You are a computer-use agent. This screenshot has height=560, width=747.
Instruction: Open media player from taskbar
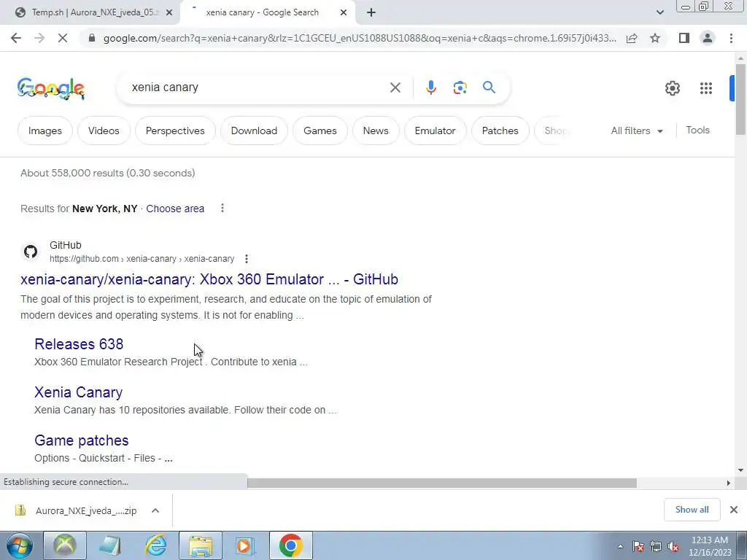click(245, 545)
